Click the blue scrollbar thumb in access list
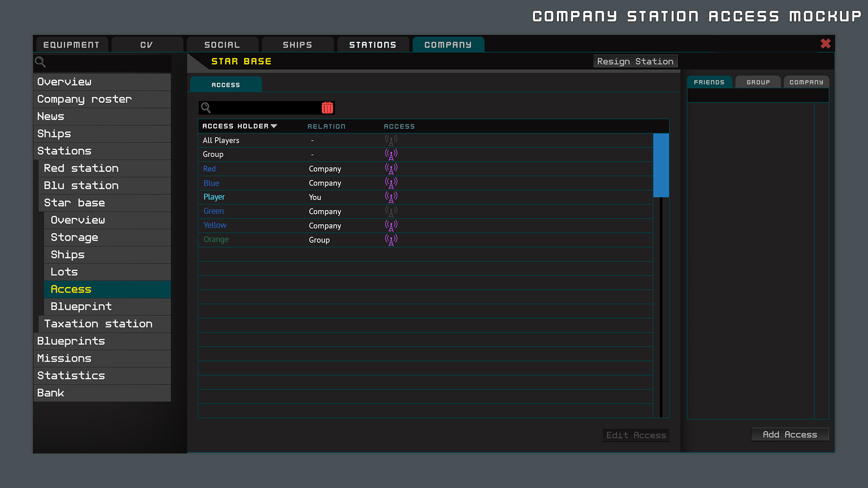This screenshot has width=868, height=488. pyautogui.click(x=661, y=165)
